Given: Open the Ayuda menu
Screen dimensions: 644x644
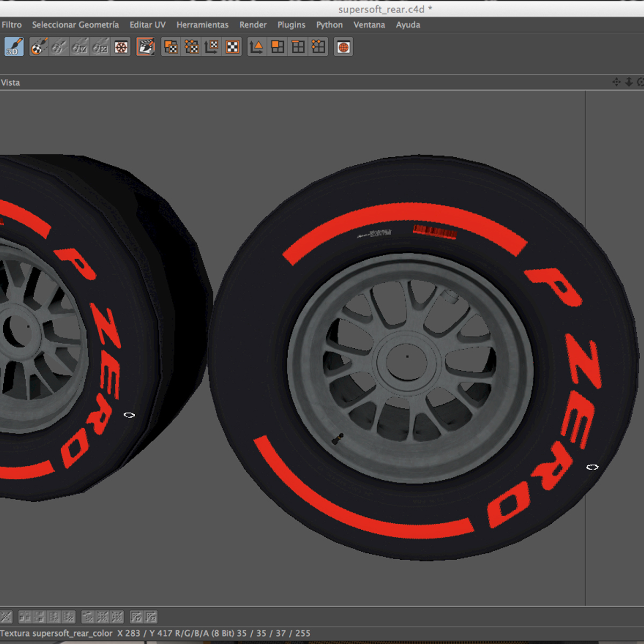Looking at the screenshot, I should (x=408, y=25).
